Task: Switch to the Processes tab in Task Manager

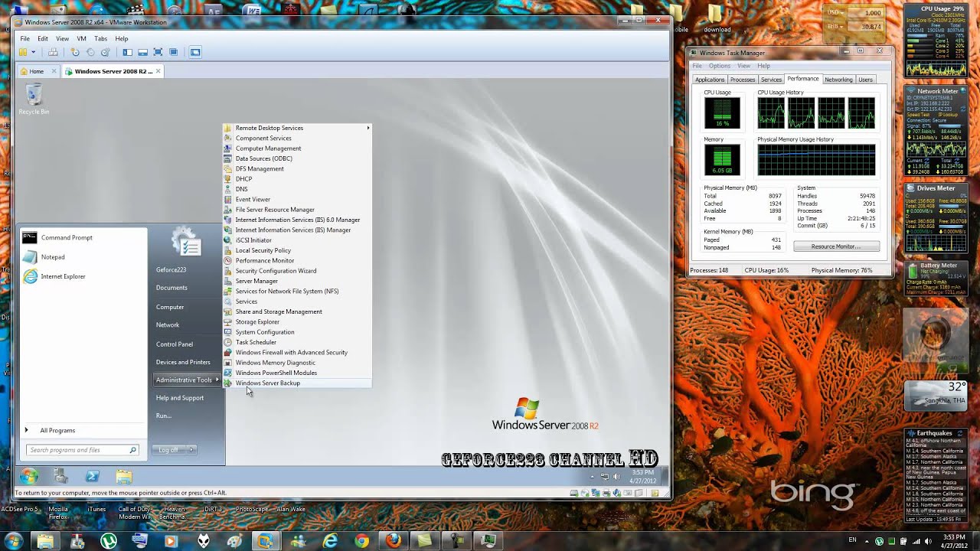Action: tap(743, 80)
